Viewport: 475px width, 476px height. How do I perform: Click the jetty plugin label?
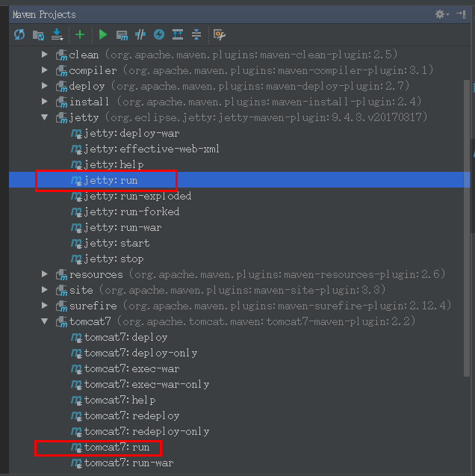point(84,117)
